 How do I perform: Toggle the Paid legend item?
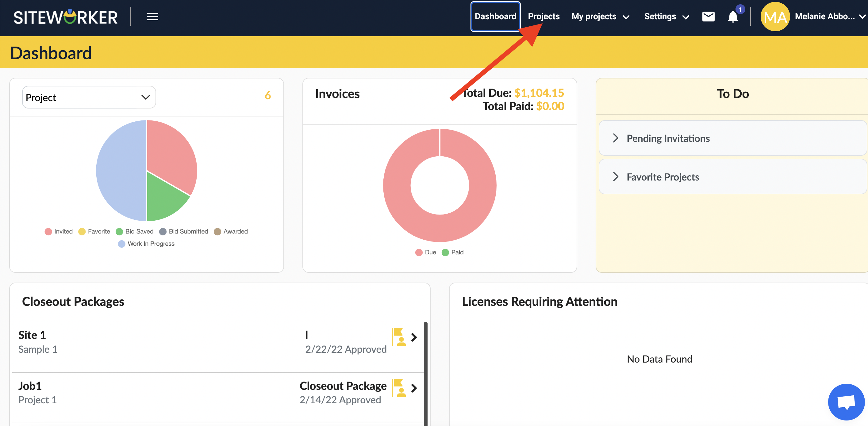coord(452,252)
